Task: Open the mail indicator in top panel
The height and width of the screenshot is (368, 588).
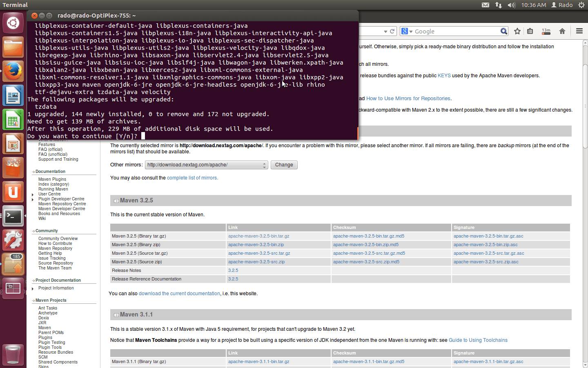Action: pyautogui.click(x=486, y=5)
